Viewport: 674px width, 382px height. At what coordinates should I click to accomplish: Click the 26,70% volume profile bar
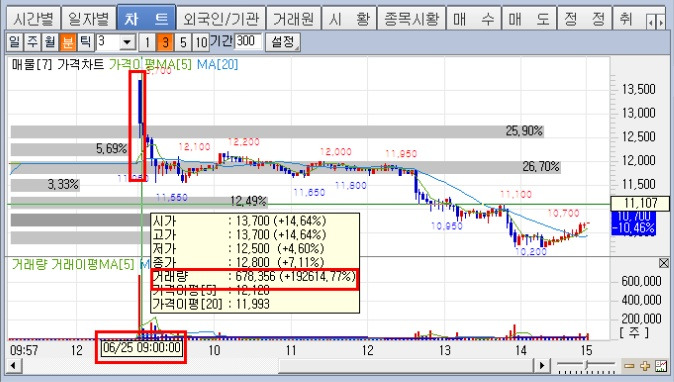coord(286,167)
